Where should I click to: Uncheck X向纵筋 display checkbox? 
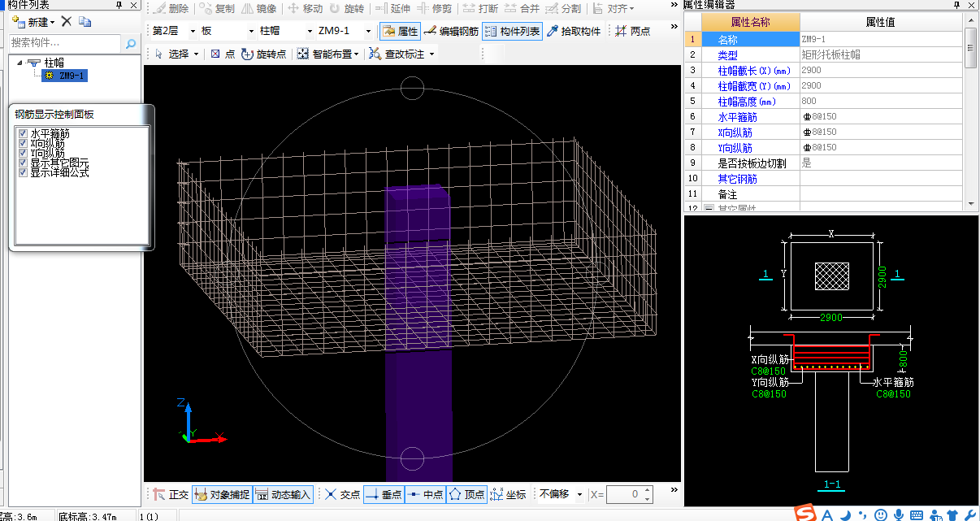click(x=23, y=143)
